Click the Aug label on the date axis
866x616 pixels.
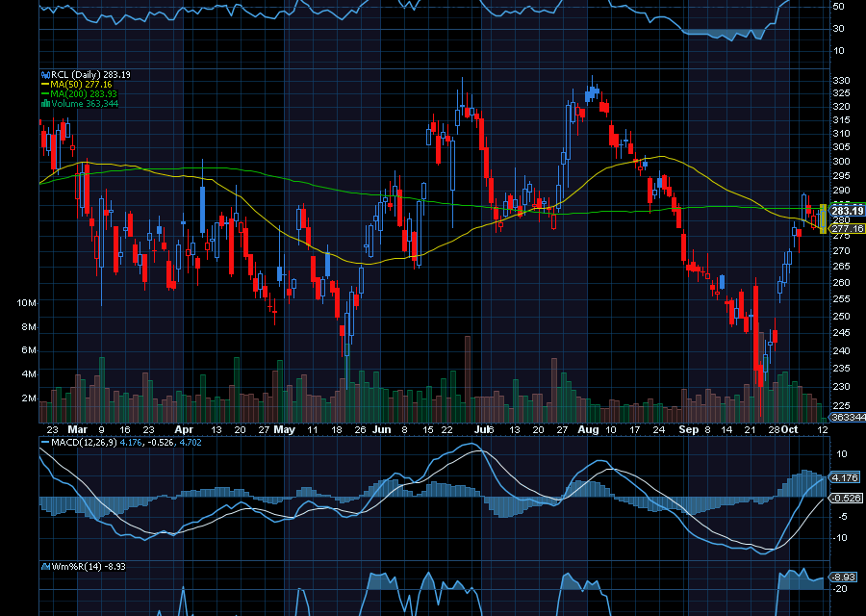[588, 430]
